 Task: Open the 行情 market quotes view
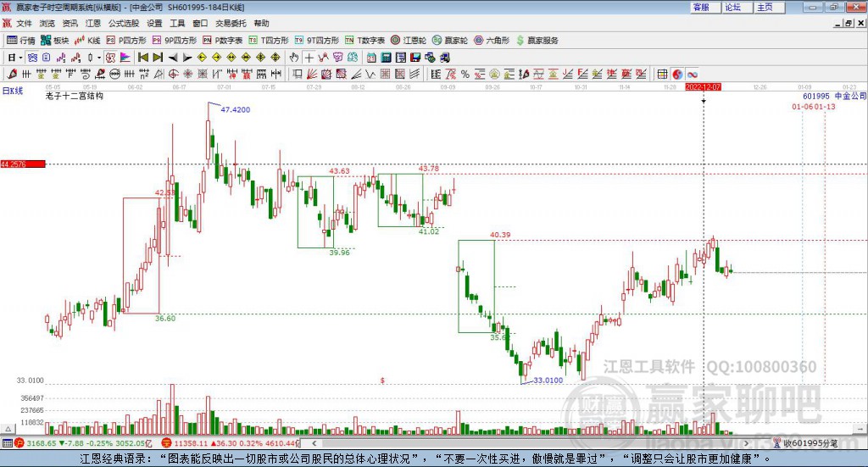pos(20,41)
